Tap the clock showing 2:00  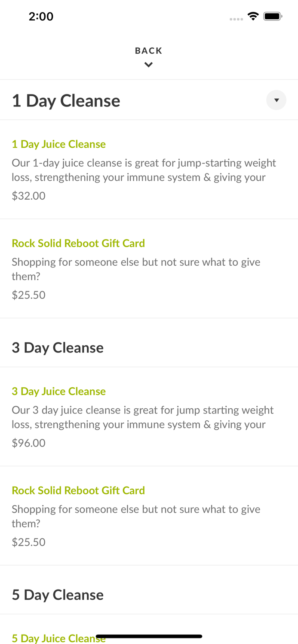tap(41, 16)
